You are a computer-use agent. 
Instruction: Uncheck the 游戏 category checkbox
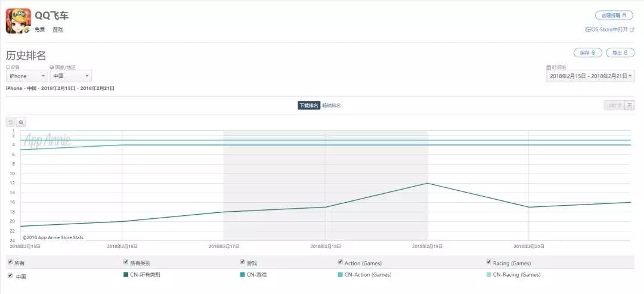(x=243, y=262)
